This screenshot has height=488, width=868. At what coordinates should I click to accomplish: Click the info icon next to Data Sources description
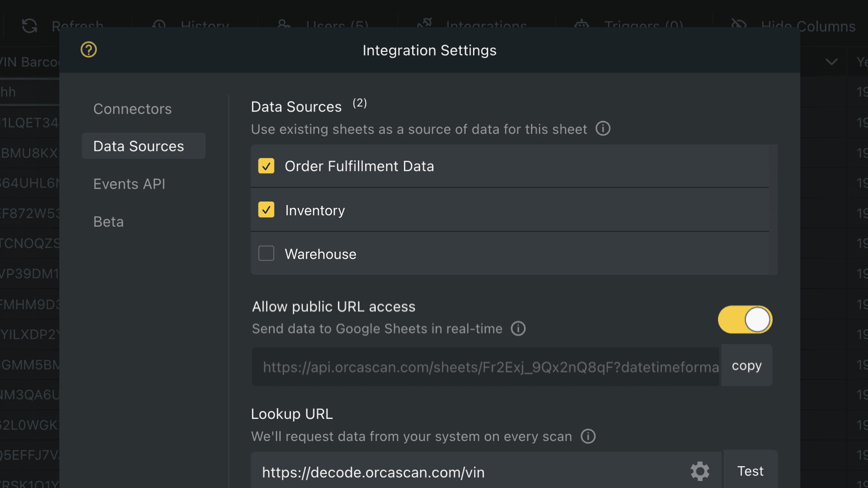pyautogui.click(x=603, y=129)
